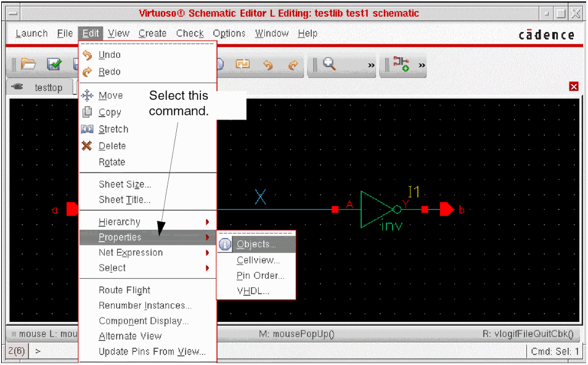
Task: Open the File menu
Action: click(65, 34)
